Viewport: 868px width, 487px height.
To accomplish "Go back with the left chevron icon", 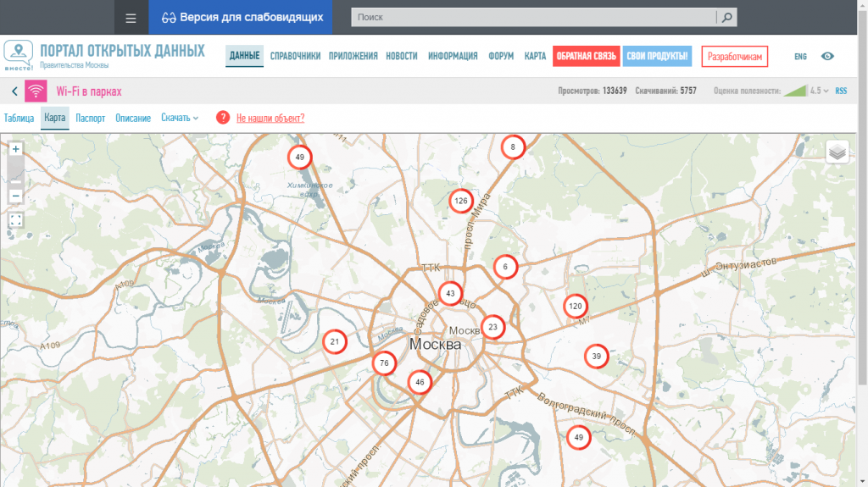I will coord(14,91).
